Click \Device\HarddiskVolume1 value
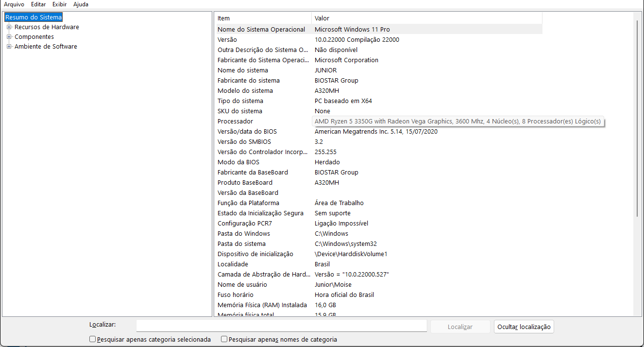 pos(351,254)
